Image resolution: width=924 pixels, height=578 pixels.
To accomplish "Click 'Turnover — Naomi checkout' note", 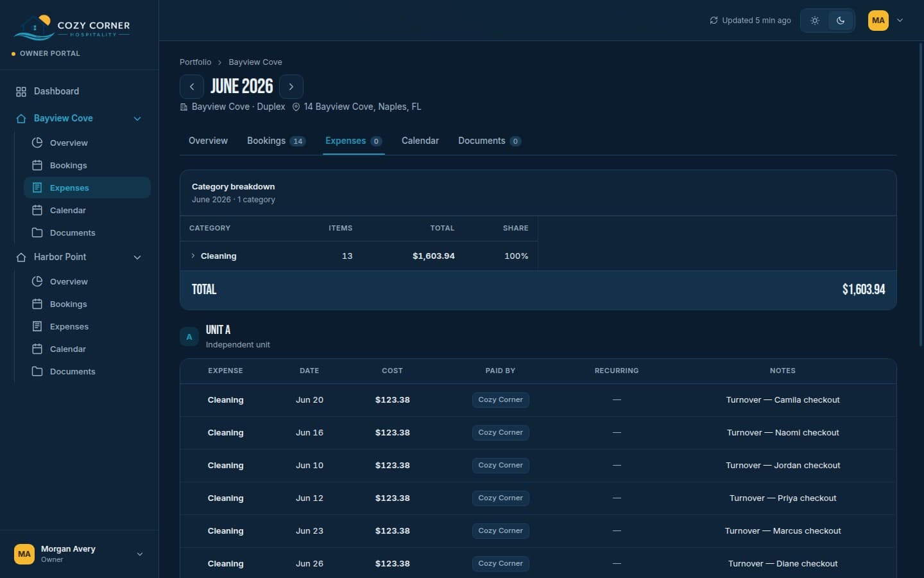I will (x=783, y=432).
